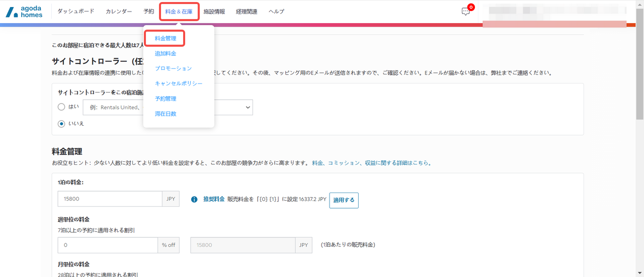Select the はい radio button
The width and height of the screenshot is (644, 277).
[61, 107]
